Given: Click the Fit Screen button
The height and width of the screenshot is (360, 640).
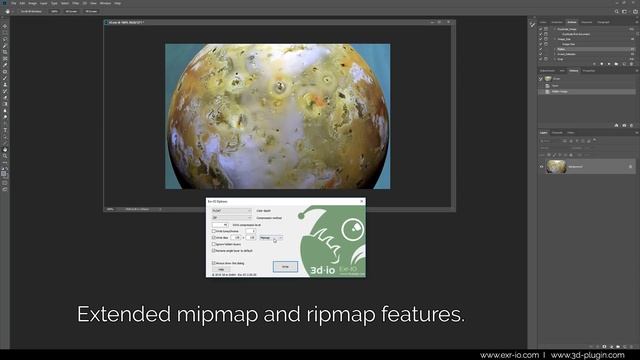Looking at the screenshot, I should pyautogui.click(x=71, y=11).
